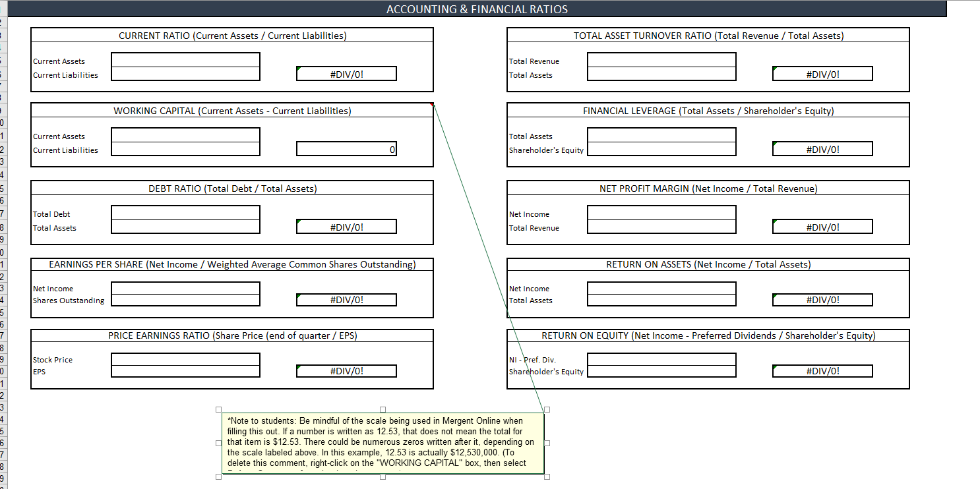Screen dimensions: 980x489
Task: Select the TOTAL ASSET TURNOVER RATIO title cell
Action: tap(708, 36)
